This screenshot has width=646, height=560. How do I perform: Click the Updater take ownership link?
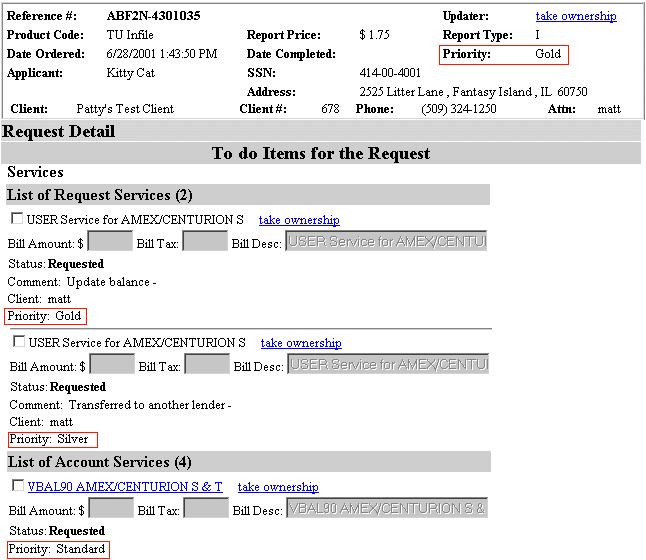tap(576, 16)
